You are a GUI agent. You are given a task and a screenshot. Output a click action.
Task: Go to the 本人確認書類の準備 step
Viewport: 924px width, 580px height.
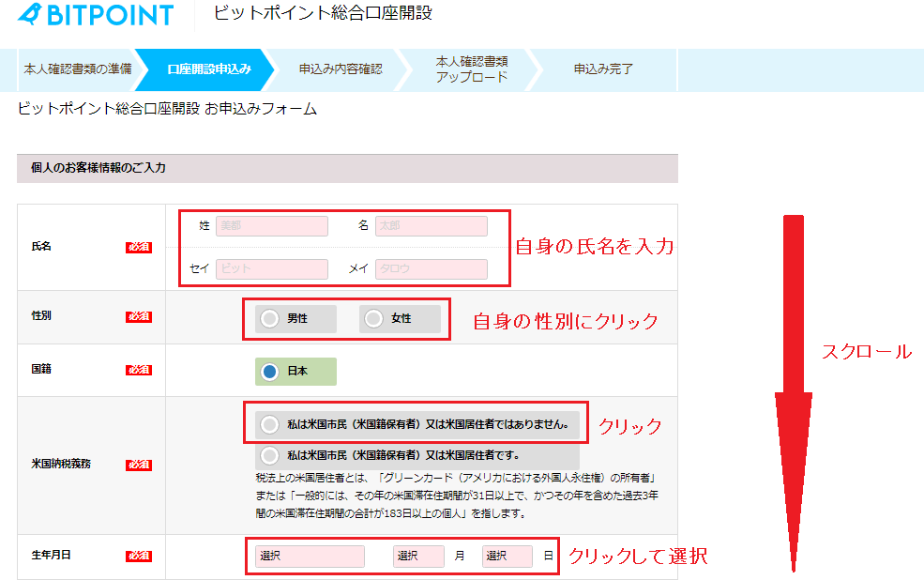77,69
